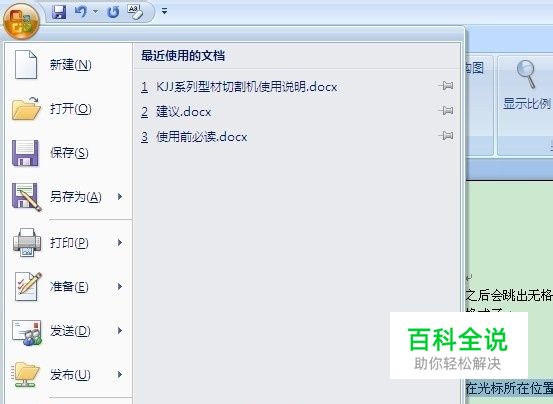This screenshot has height=404, width=553.
Task: Pin KJJ系列型材切割机使用说明.docx to recent list
Action: 446,86
